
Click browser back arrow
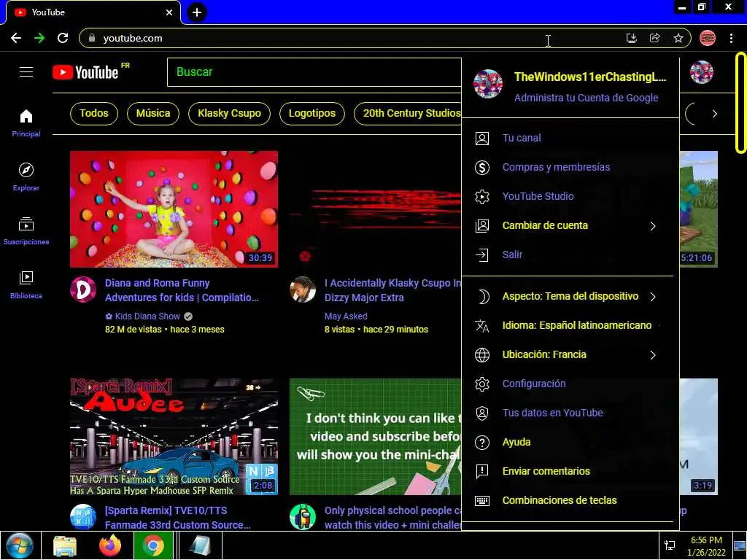16,38
